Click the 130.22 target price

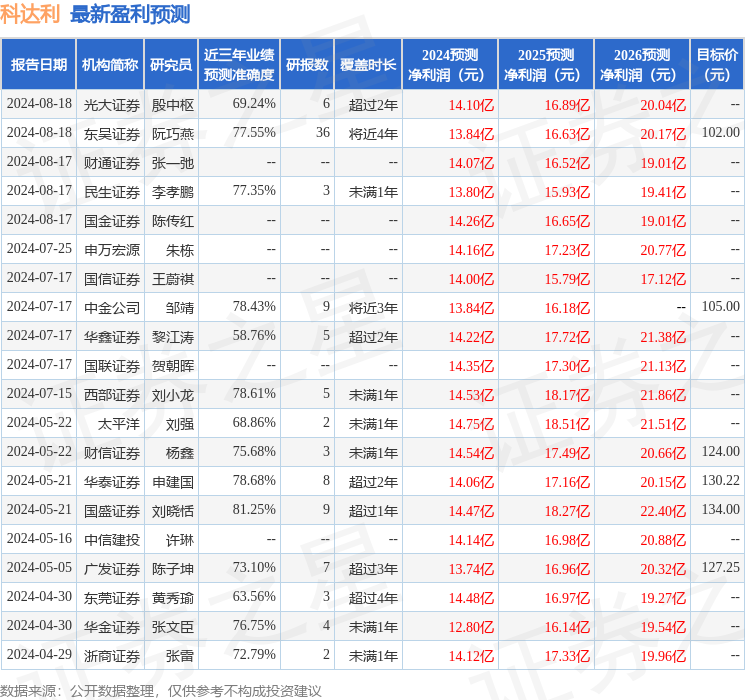(721, 480)
